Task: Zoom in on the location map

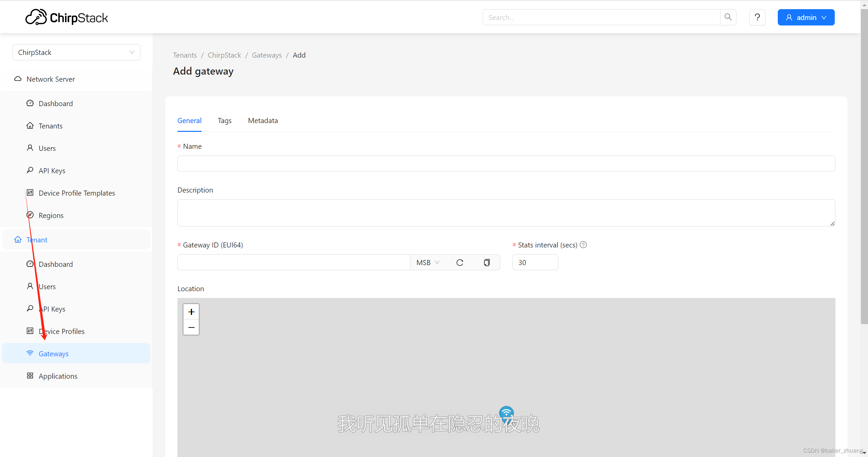Action: tap(191, 312)
